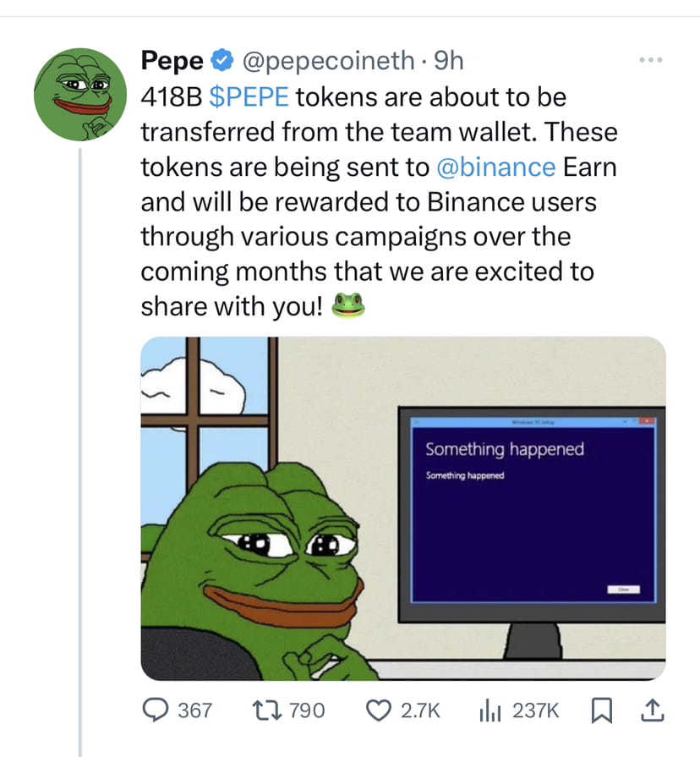This screenshot has height=757, width=700.
Task: Click the blue verified badge next to Pepe
Action: (221, 60)
